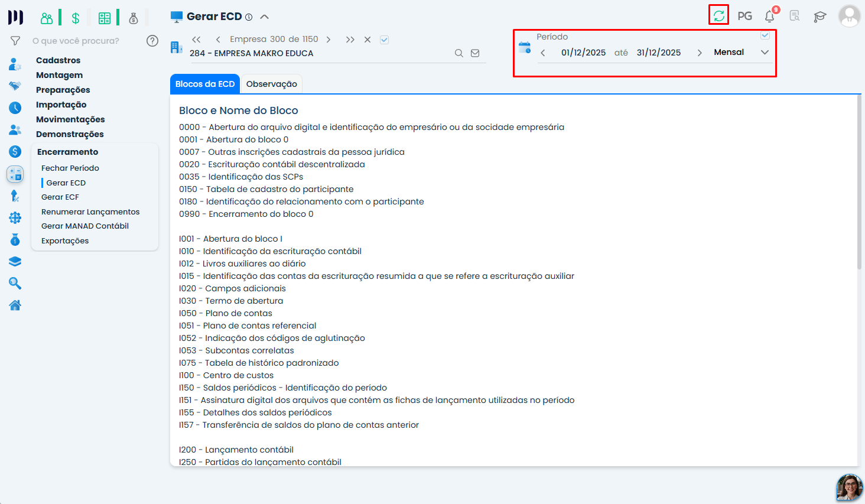
Task: Switch to the Observação tab
Action: [x=272, y=84]
